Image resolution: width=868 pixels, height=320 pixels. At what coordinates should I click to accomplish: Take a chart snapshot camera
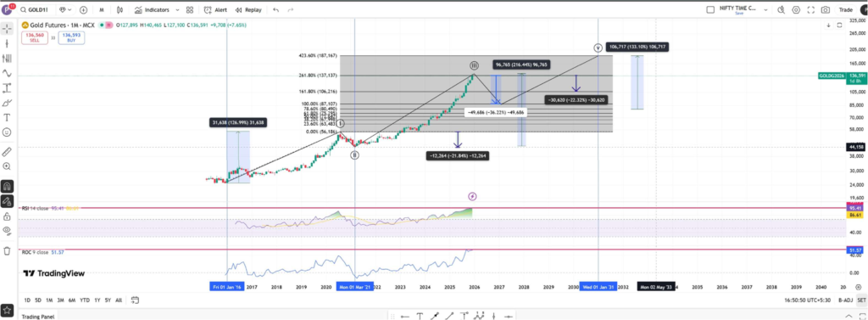[x=826, y=10]
